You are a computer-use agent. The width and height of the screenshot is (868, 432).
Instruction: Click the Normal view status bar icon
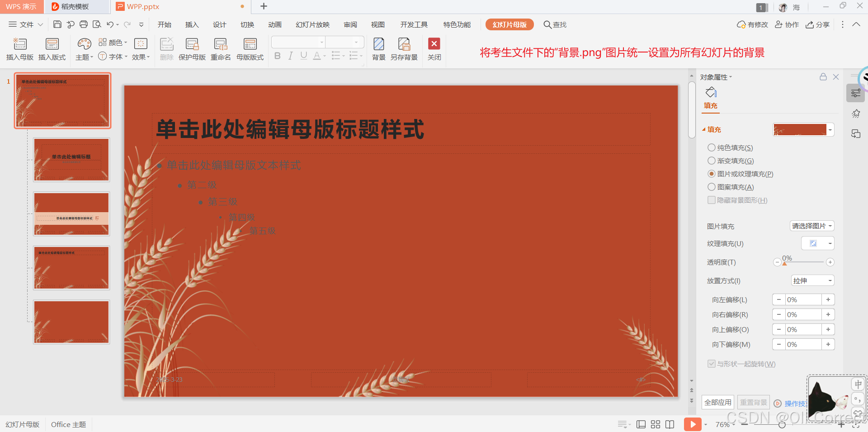[x=641, y=424]
